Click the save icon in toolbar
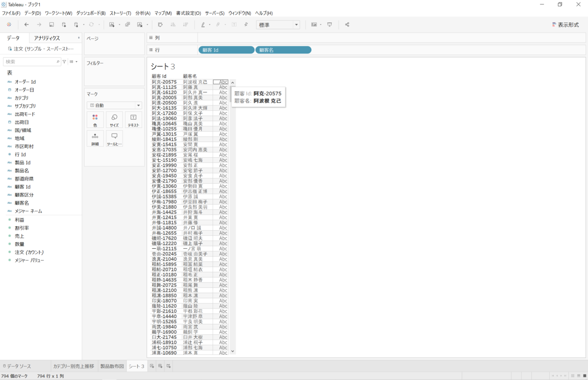Viewport: 588px width, 380px height. click(51, 24)
